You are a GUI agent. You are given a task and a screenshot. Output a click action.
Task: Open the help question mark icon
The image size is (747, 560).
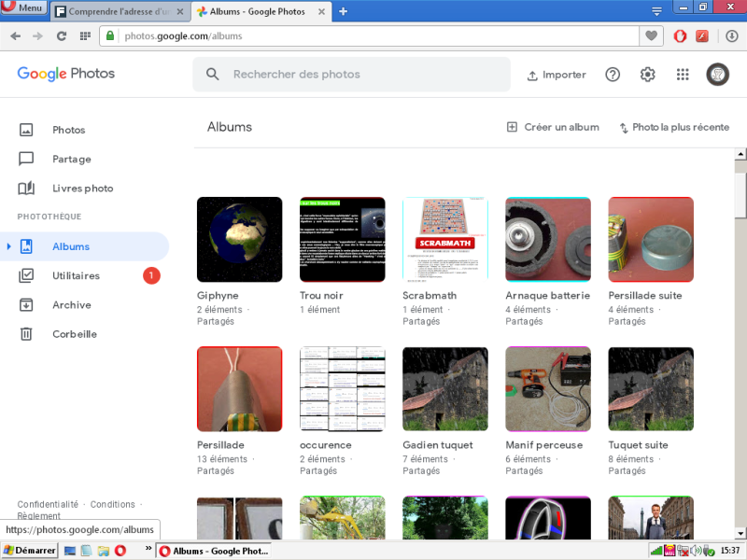point(613,75)
